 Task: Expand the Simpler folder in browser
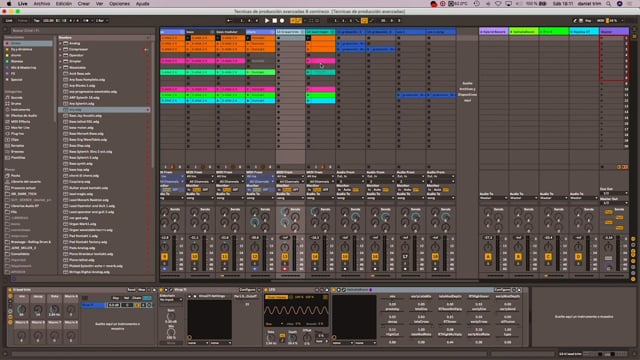pyautogui.click(x=61, y=62)
